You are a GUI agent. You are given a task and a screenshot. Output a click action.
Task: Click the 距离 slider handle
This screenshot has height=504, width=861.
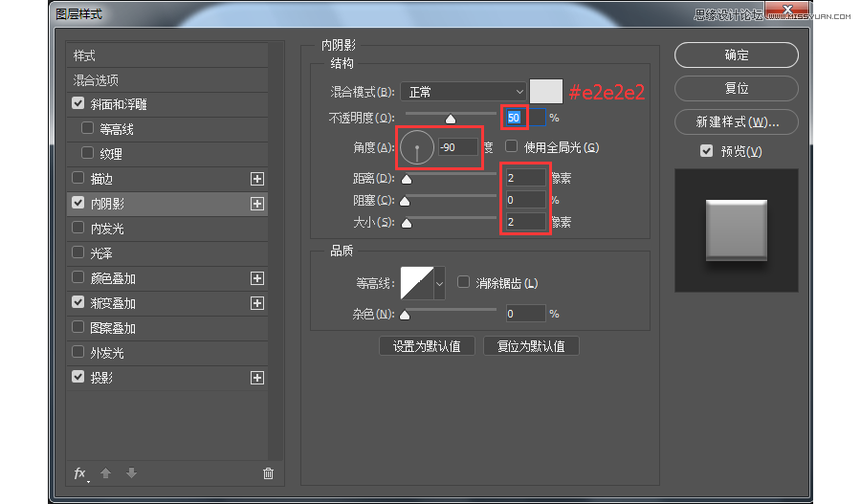tap(407, 179)
